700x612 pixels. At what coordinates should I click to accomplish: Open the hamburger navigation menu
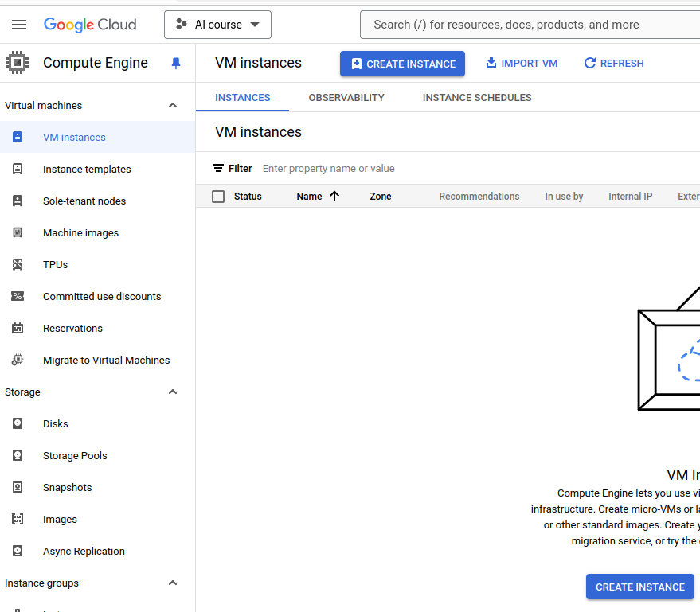[x=19, y=25]
